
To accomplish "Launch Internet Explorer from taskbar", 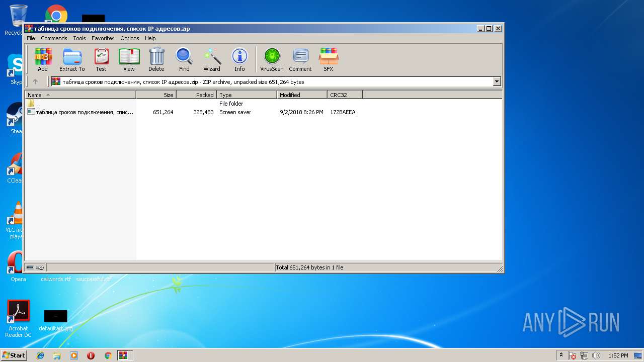I will (40, 355).
